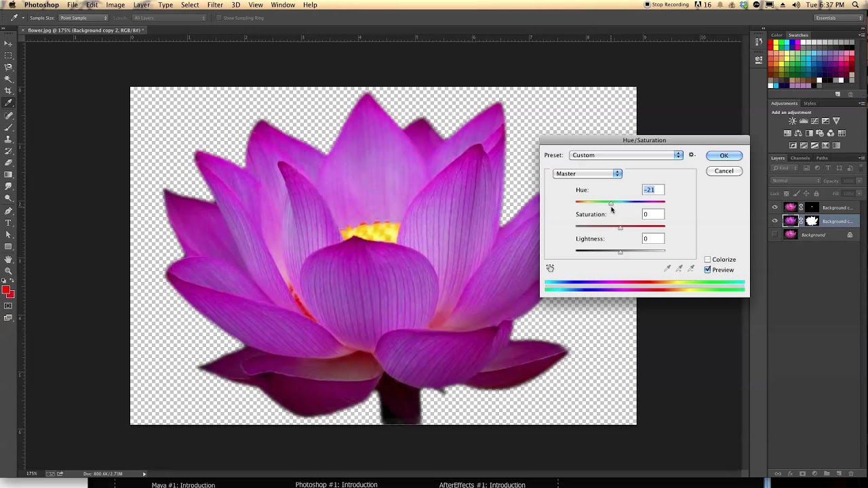
Task: Hide the selected Background copy 2 layer
Action: coord(774,221)
